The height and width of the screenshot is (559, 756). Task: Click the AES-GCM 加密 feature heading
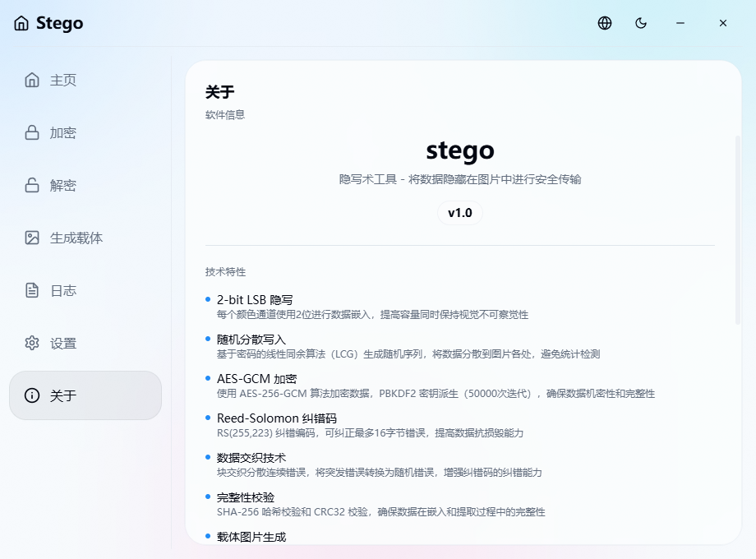click(x=256, y=379)
